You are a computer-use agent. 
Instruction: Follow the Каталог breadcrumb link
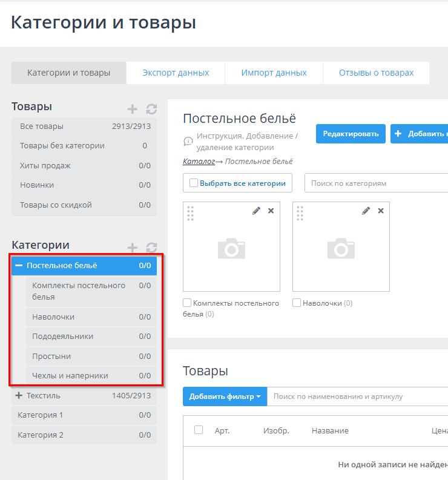coord(199,162)
